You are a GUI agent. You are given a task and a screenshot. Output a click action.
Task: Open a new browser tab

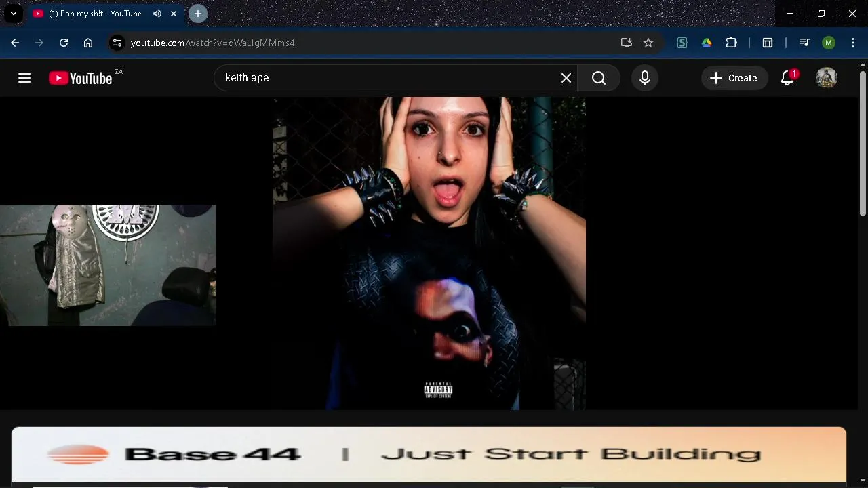click(x=198, y=14)
